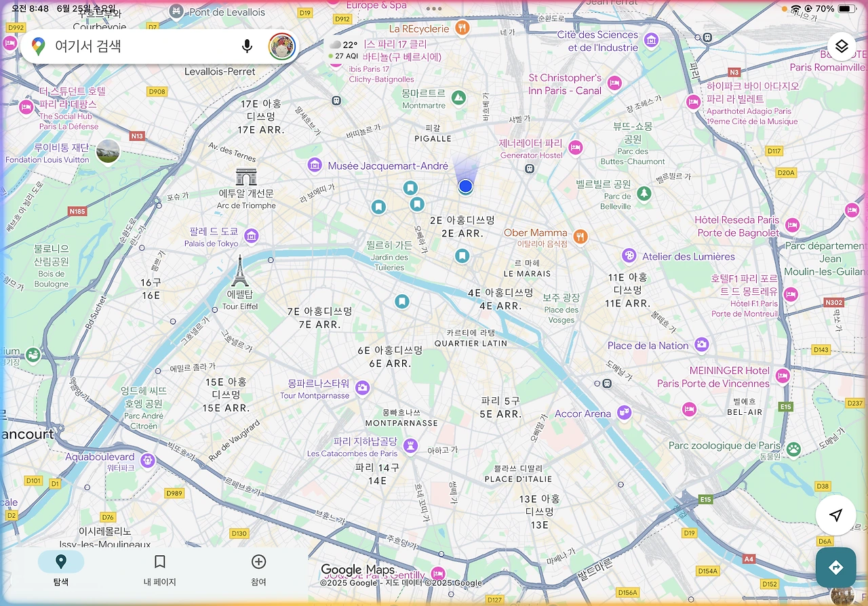Tap the Aquaboulevard water park pin
868x606 pixels.
[147, 461]
